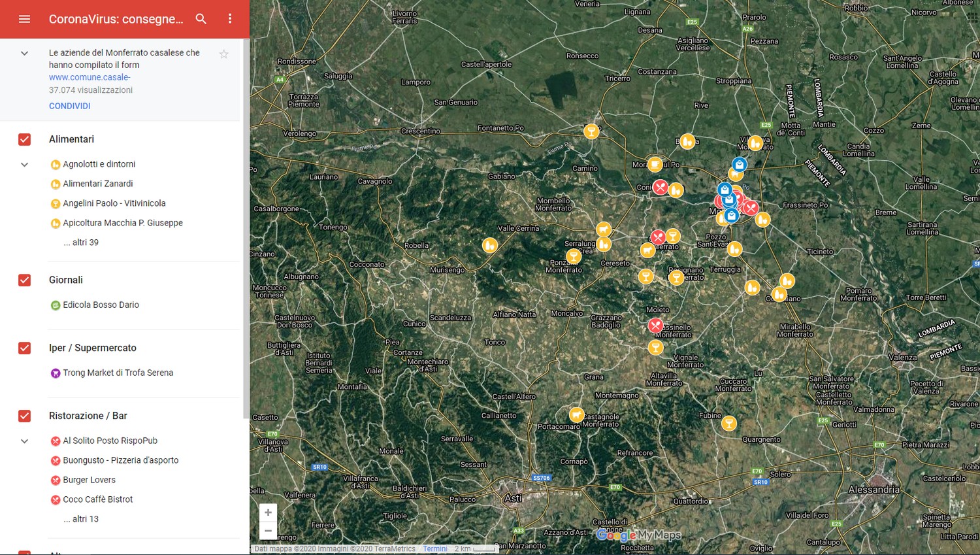Image resolution: width=980 pixels, height=555 pixels.
Task: Open Coco Caffè Bistrot entry
Action: tap(98, 499)
